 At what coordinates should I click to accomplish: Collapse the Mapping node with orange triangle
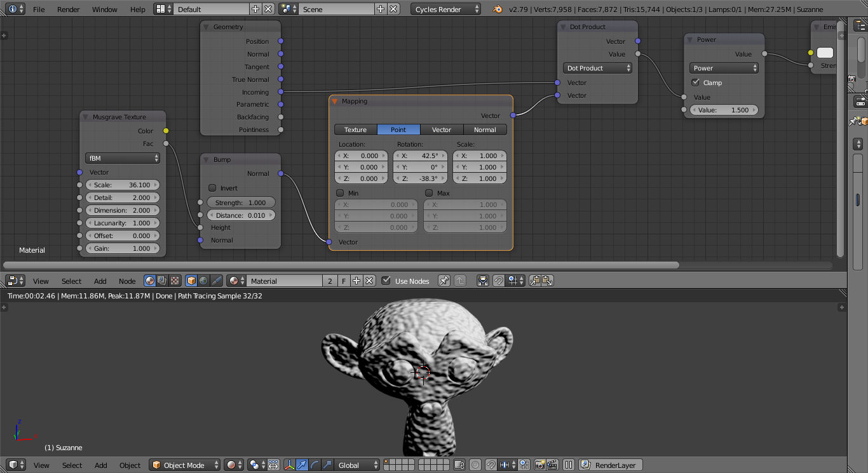335,101
